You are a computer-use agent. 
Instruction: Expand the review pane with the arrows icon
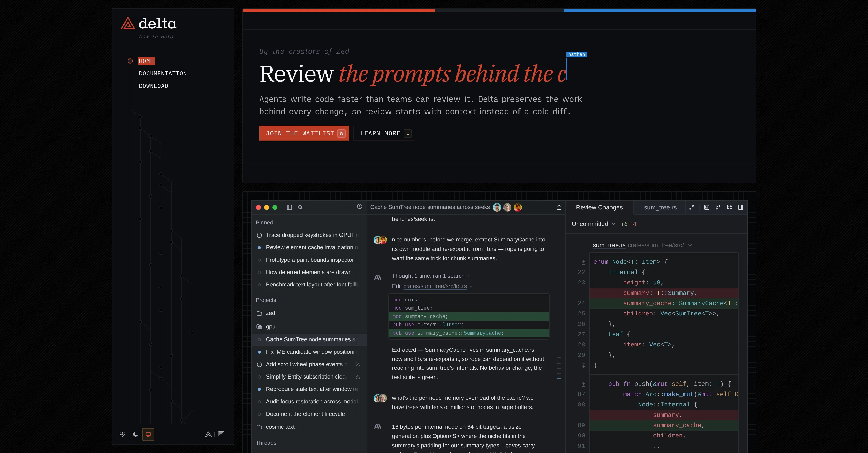coord(692,207)
